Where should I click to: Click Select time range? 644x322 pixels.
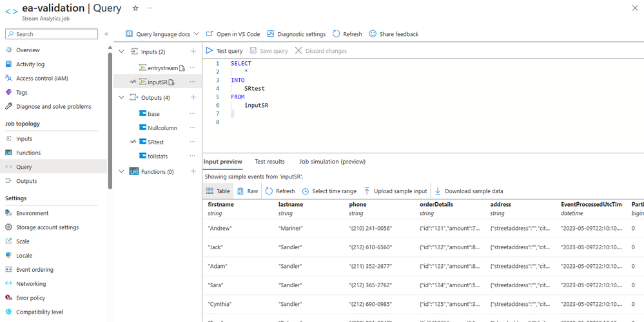click(329, 191)
